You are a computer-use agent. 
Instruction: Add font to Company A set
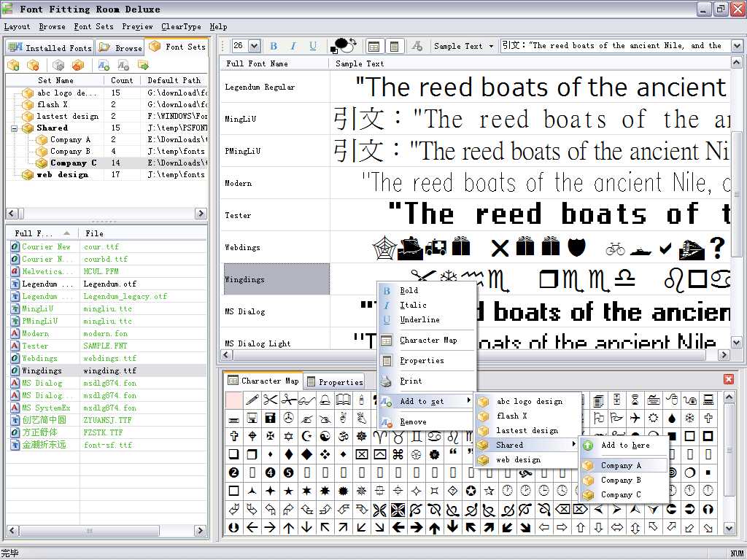click(x=624, y=466)
